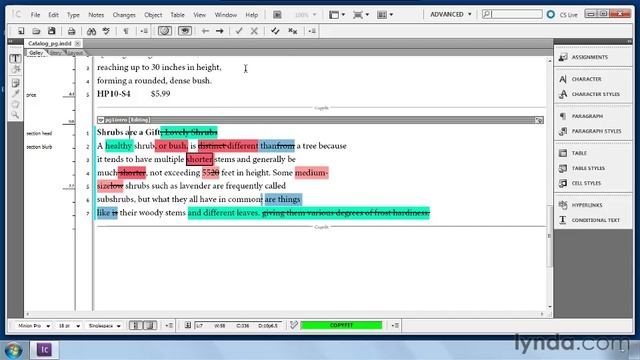This screenshot has width=640, height=360.
Task: Open the ADVANCED workspace switcher
Action: click(x=451, y=14)
